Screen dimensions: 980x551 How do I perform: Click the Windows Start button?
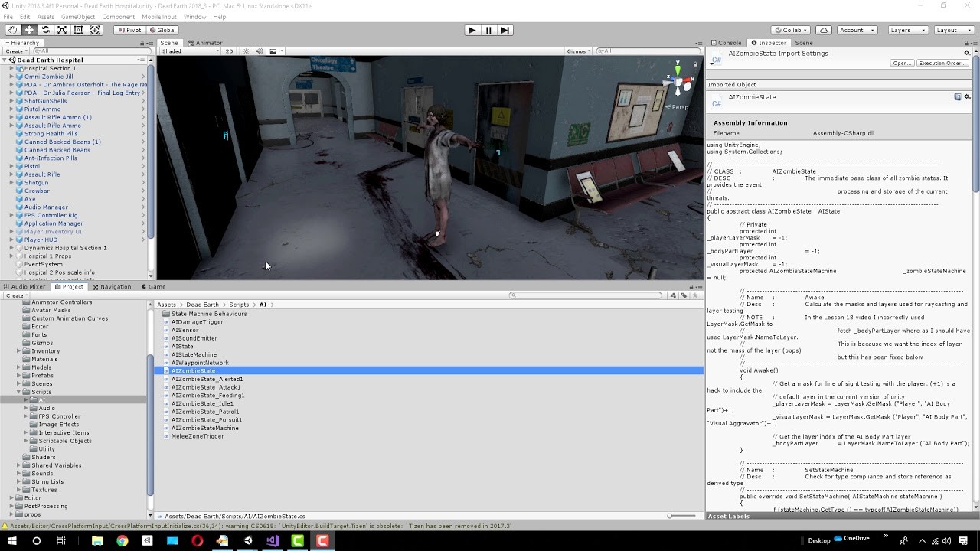pos(12,540)
